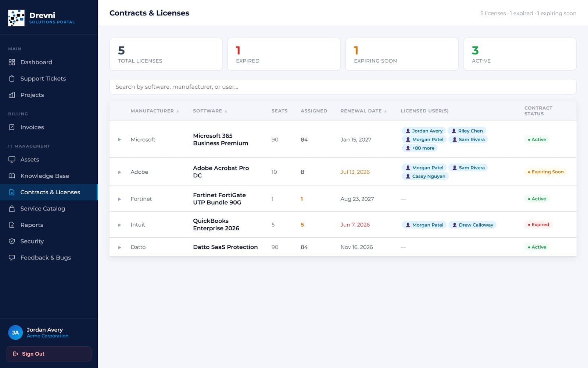Image resolution: width=588 pixels, height=368 pixels.
Task: Expand the Adobe license row
Action: pyautogui.click(x=119, y=172)
